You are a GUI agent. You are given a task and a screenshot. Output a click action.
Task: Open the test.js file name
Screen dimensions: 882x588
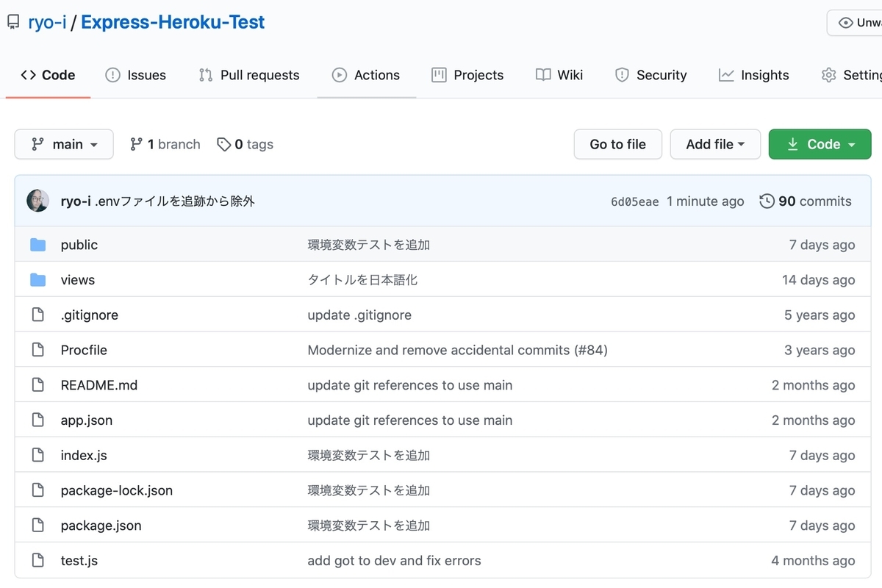pyautogui.click(x=79, y=560)
